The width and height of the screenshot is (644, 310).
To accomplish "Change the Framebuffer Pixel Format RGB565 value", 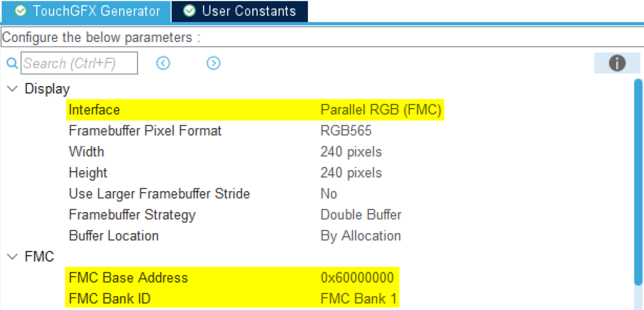I will tap(346, 131).
